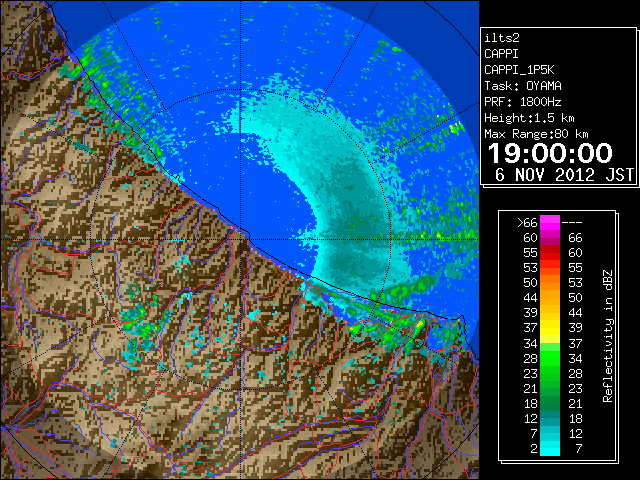Image resolution: width=640 pixels, height=480 pixels.
Task: Click the bright green 28–34 dBZ swatch
Action: coord(550,358)
